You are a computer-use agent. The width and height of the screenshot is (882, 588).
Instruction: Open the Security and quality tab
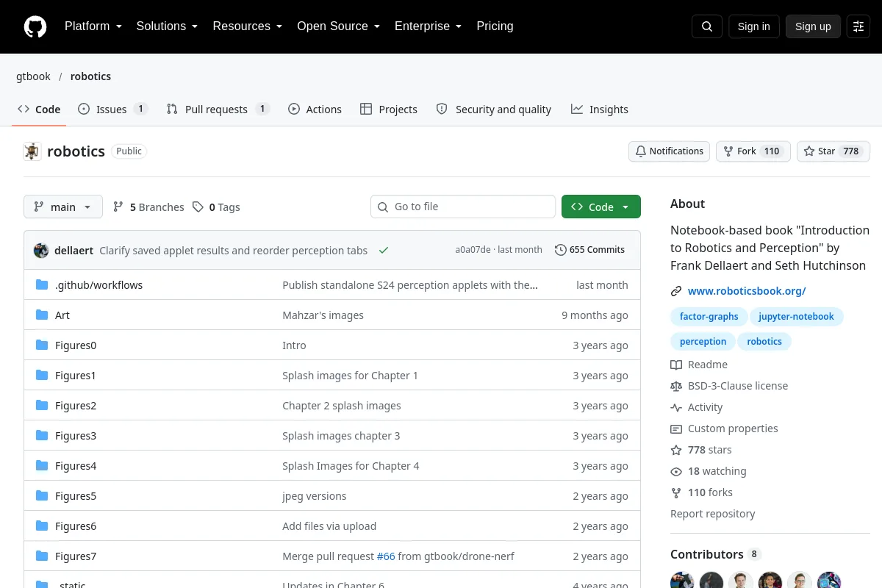[494, 110]
